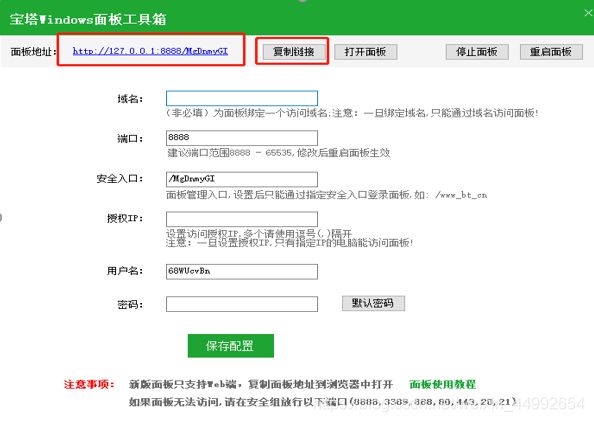Click the note 新版面板只支持Web端
This screenshot has height=422, width=594.
point(261,384)
